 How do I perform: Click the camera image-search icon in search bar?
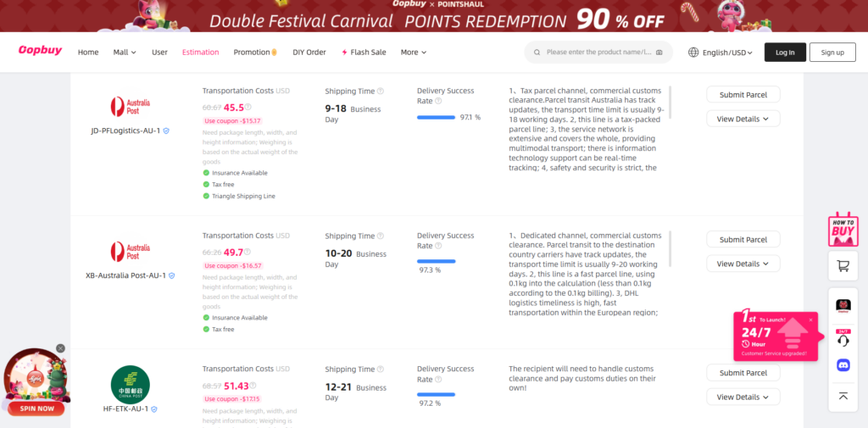pos(659,53)
